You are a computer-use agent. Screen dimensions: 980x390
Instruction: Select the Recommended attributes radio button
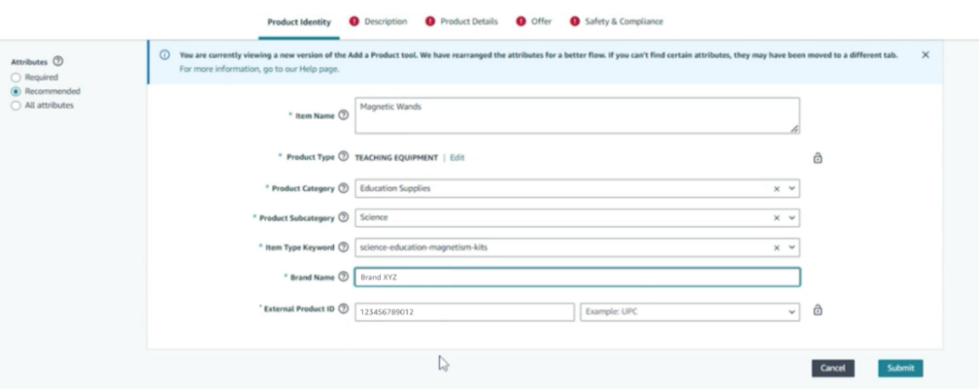(x=15, y=92)
